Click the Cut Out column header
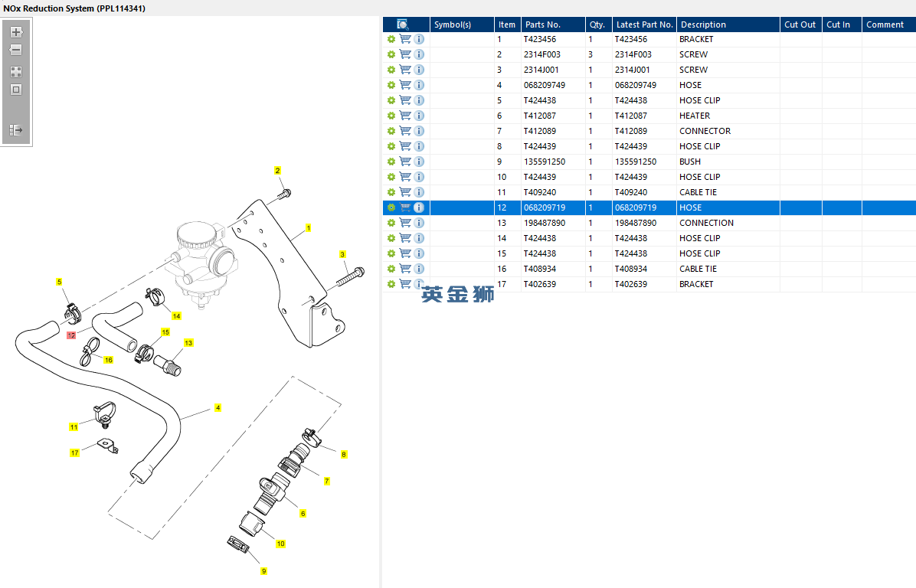The height and width of the screenshot is (588, 916). [x=800, y=24]
